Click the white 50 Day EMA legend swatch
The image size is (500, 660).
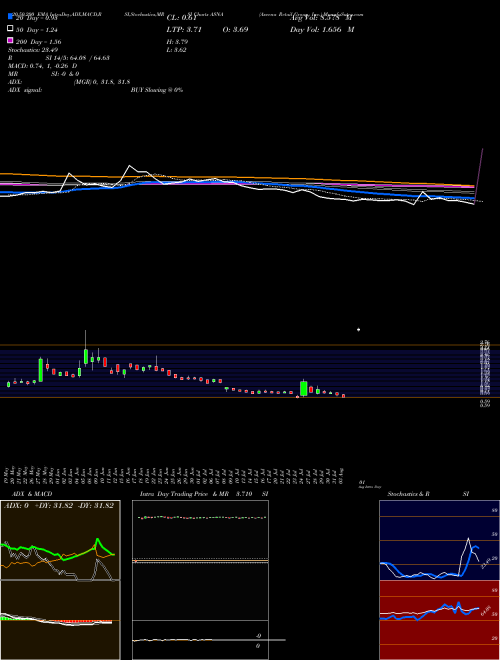(x=11, y=29)
